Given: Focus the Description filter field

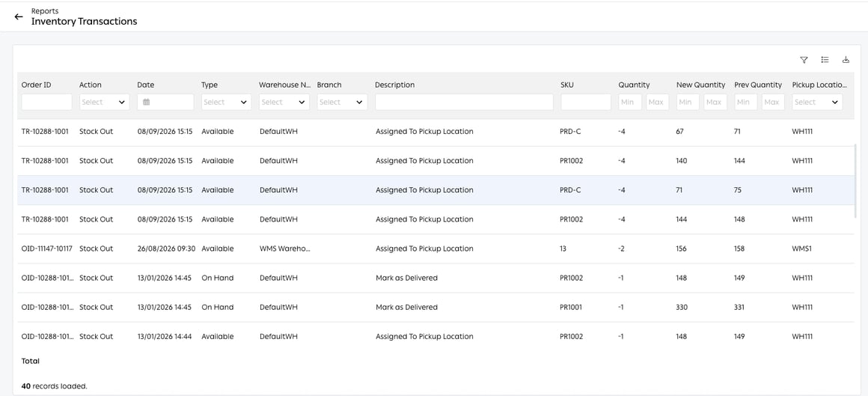Looking at the screenshot, I should click(465, 102).
